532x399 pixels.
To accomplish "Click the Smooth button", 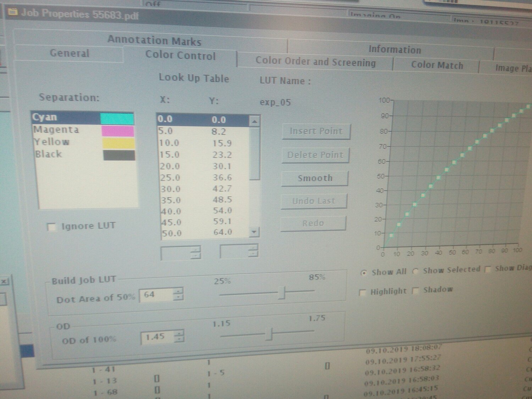I will pyautogui.click(x=315, y=178).
